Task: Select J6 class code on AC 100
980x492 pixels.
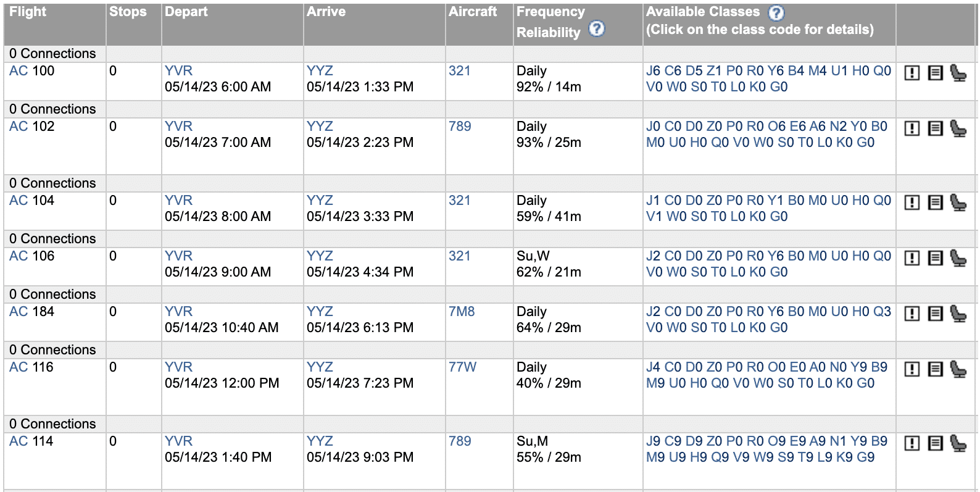Action: pos(653,71)
